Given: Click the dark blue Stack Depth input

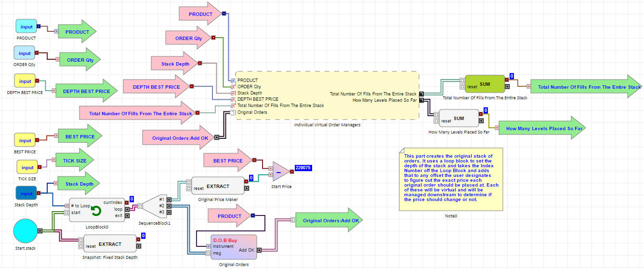Looking at the screenshot, I should pos(26,193).
